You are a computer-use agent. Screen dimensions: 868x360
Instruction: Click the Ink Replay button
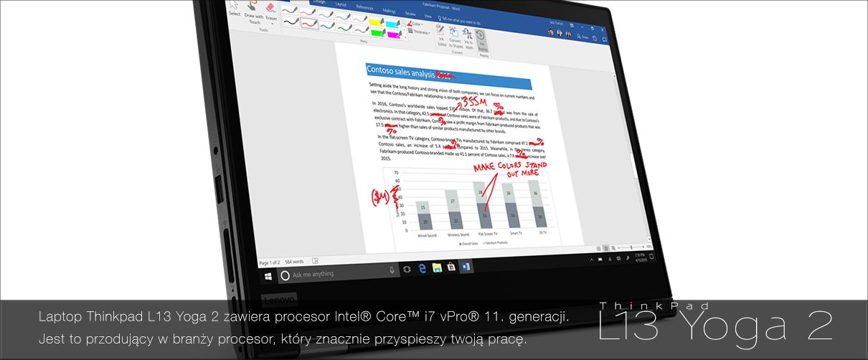click(481, 37)
